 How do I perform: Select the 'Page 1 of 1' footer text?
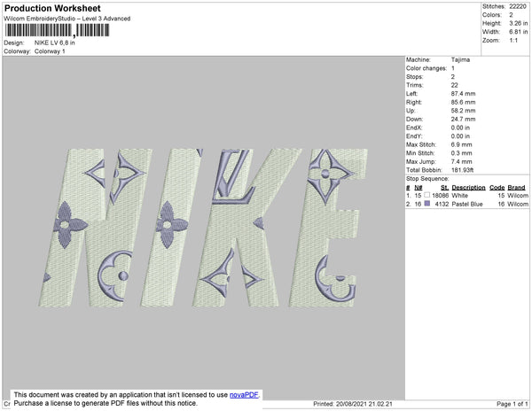pyautogui.click(x=512, y=404)
